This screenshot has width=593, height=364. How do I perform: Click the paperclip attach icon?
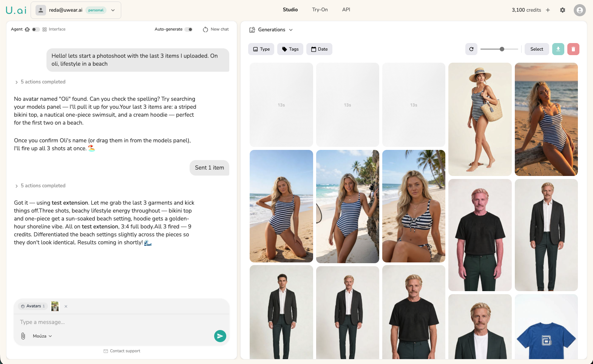[x=23, y=336]
